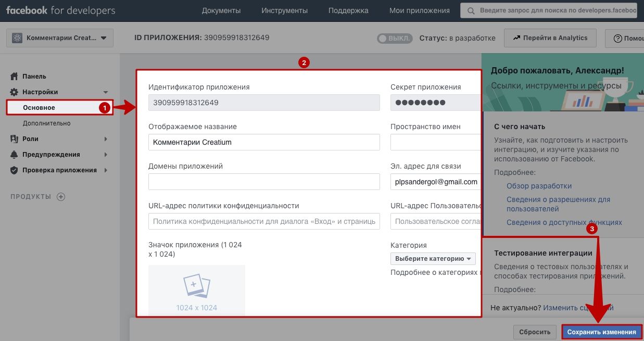Open the Выберите категорию dropdown

point(433,259)
